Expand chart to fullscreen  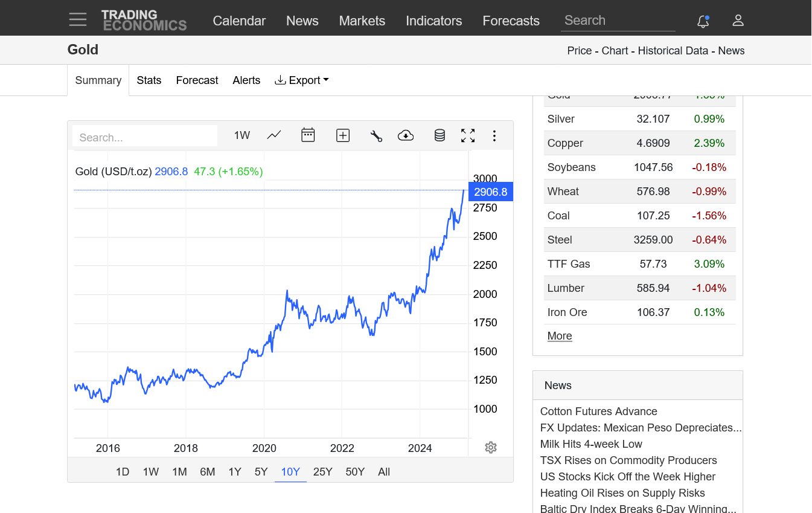coord(468,135)
